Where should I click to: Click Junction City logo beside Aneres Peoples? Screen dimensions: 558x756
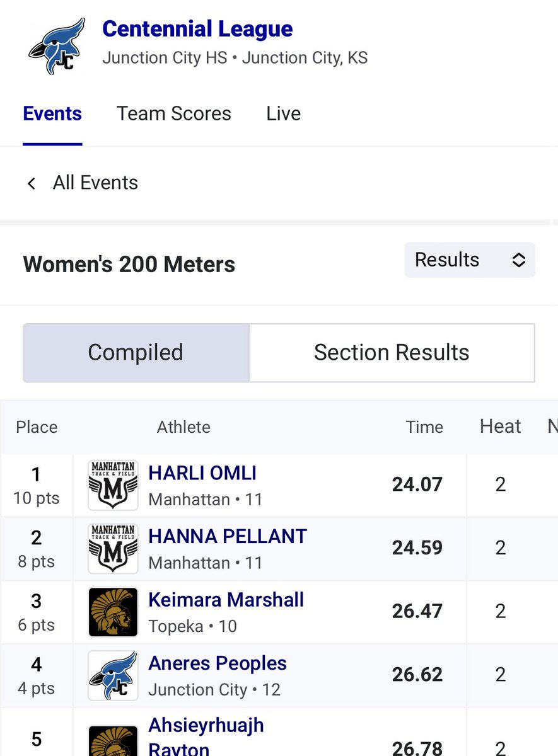click(113, 675)
